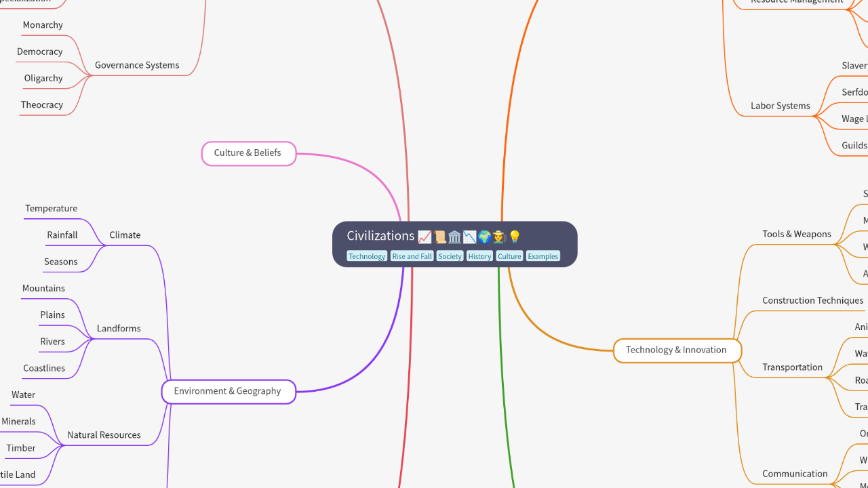Select the Environment & Geography node
Screen dimensions: 868x488
(229, 391)
